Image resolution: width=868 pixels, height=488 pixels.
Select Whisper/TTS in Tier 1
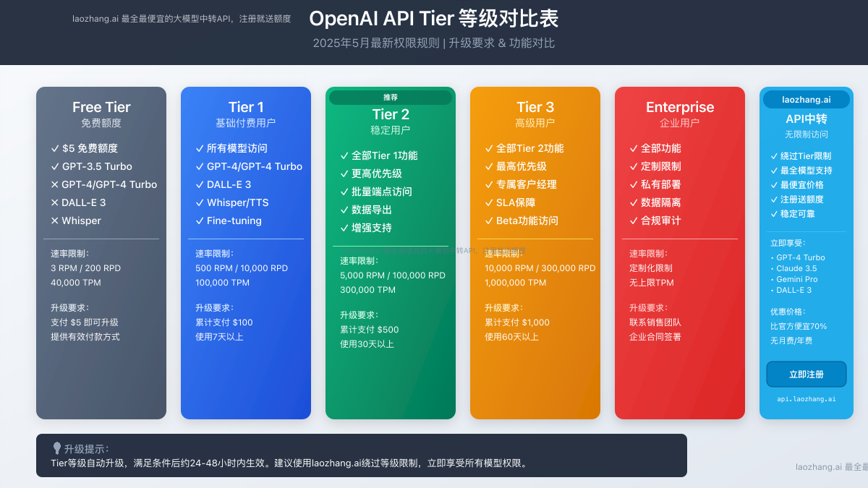click(x=231, y=202)
